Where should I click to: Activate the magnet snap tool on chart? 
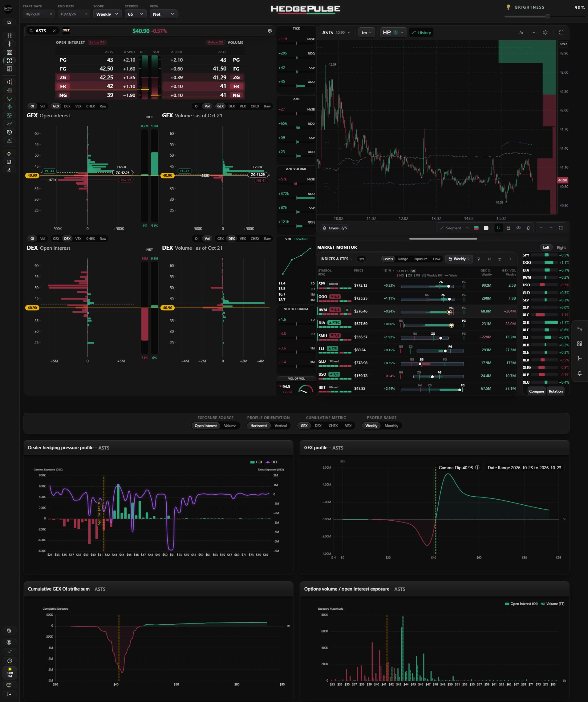pos(498,228)
